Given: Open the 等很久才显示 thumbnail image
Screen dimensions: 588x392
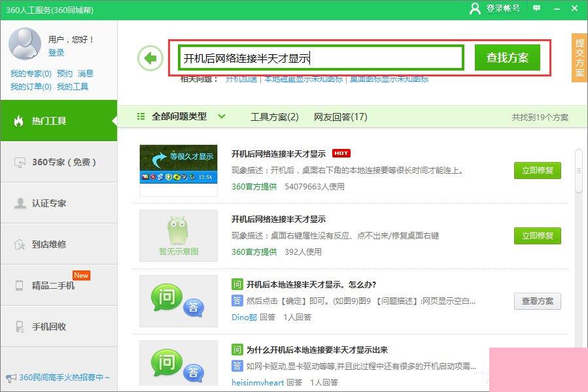Looking at the screenshot, I should pyautogui.click(x=179, y=170).
